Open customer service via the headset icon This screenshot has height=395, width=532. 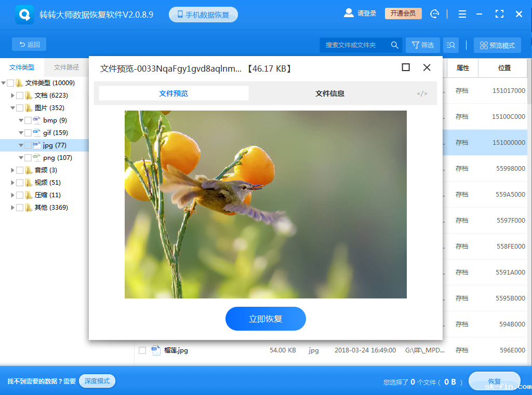[434, 13]
